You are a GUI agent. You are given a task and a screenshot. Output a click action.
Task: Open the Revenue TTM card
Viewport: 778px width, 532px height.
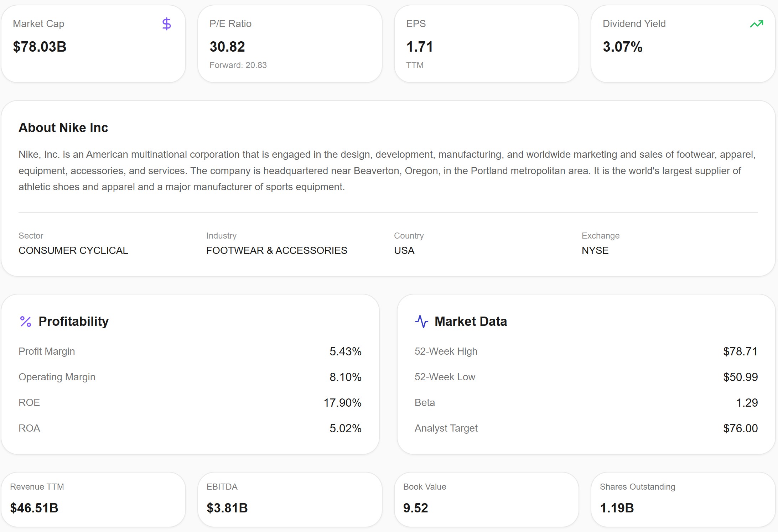pyautogui.click(x=93, y=499)
